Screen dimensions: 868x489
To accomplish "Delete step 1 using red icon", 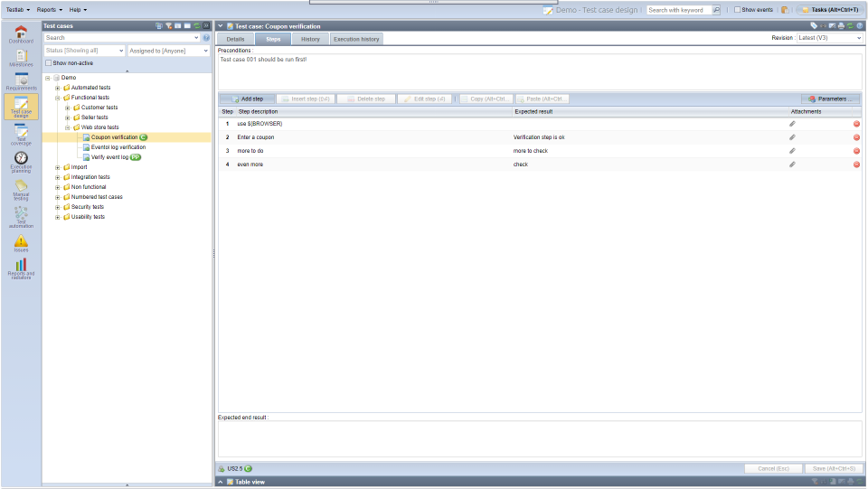I will (x=856, y=124).
